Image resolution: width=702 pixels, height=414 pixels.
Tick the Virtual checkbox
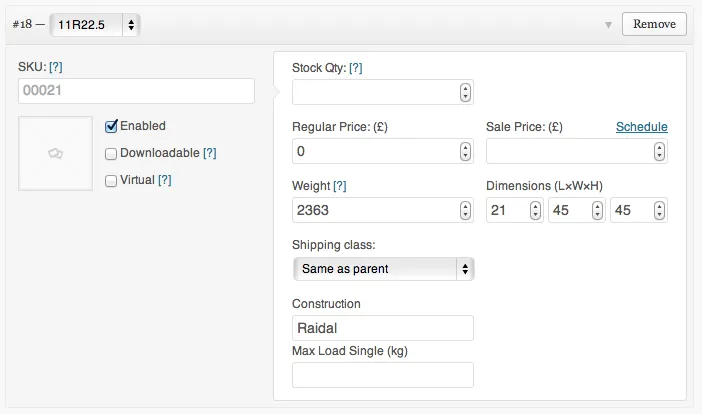click(112, 181)
